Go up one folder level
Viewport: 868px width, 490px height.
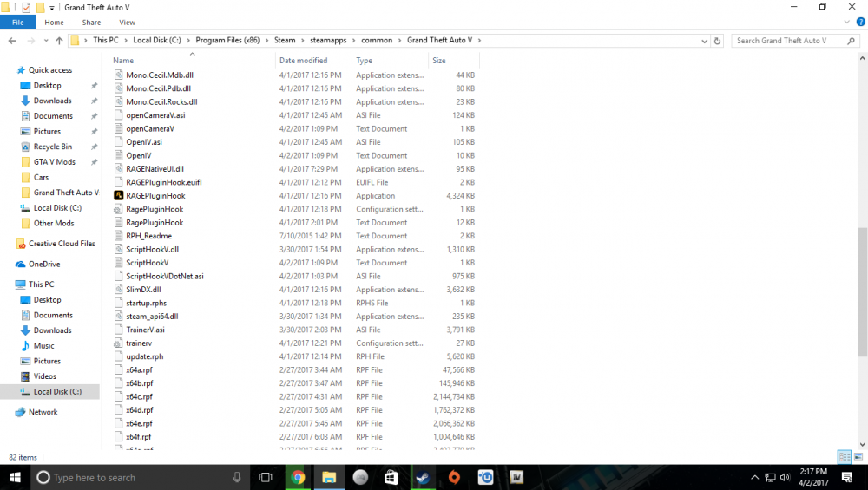point(59,41)
